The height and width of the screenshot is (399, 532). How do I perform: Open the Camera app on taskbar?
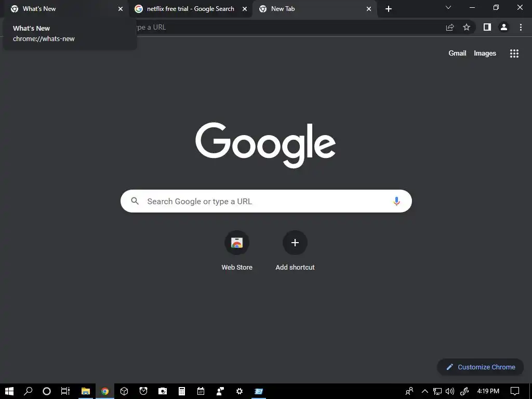click(163, 391)
